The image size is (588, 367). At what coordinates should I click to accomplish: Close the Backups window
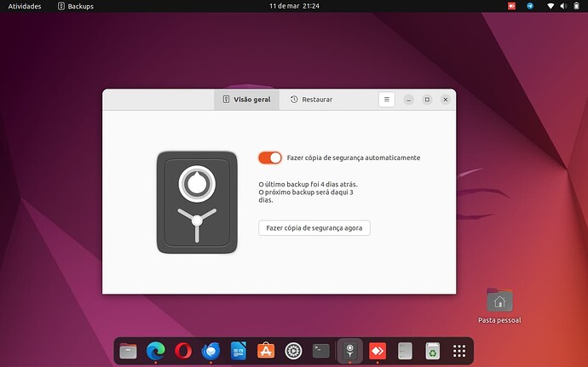446,100
